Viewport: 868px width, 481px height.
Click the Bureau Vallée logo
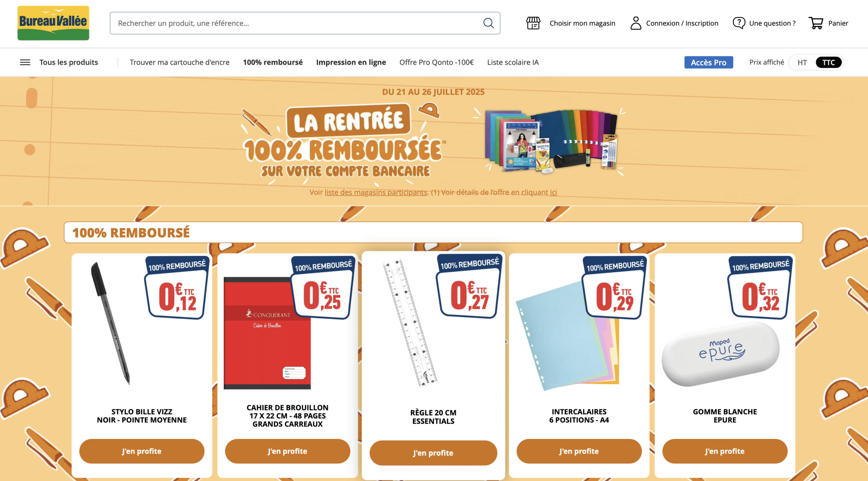(x=53, y=23)
